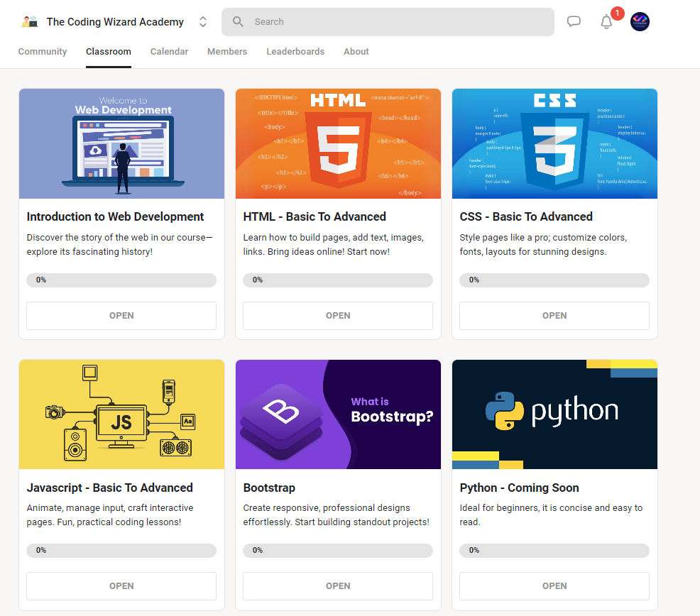The height and width of the screenshot is (616, 700).
Task: Click the magnifying glass in the search bar
Action: 238,22
